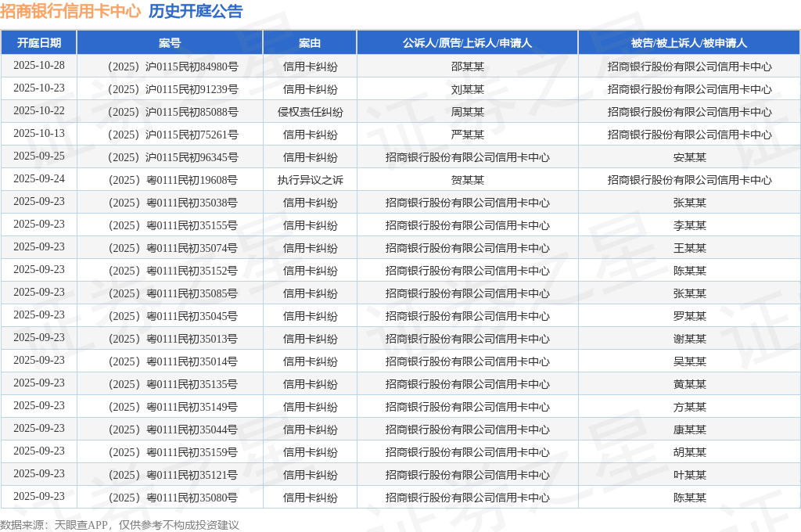The image size is (801, 532).
Task: Click defendant 叶某某
Action: coord(690,475)
